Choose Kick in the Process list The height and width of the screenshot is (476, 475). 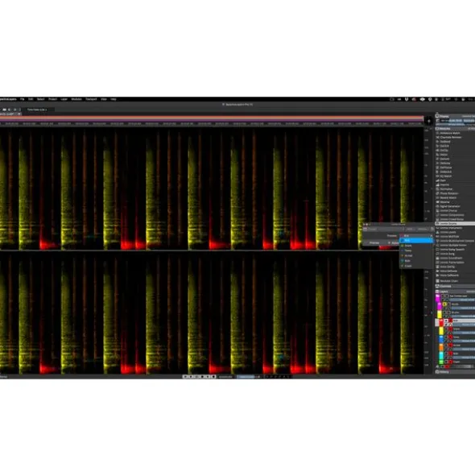pyautogui.click(x=416, y=241)
